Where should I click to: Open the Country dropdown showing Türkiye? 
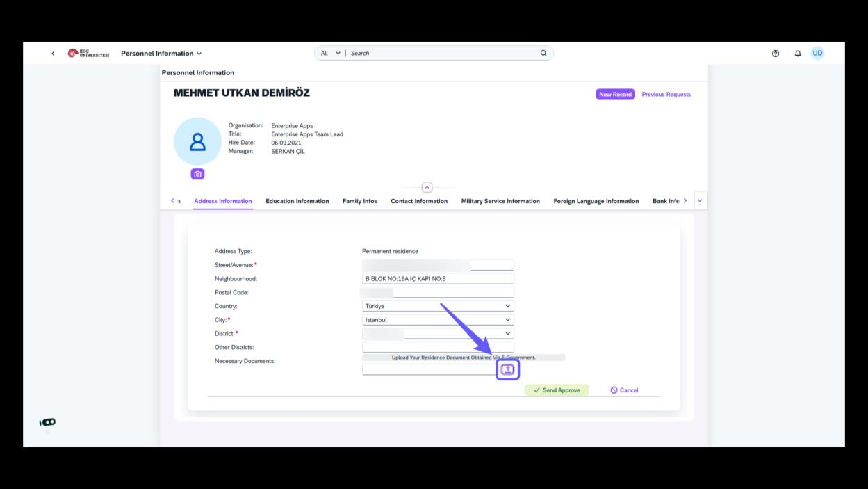(438, 306)
